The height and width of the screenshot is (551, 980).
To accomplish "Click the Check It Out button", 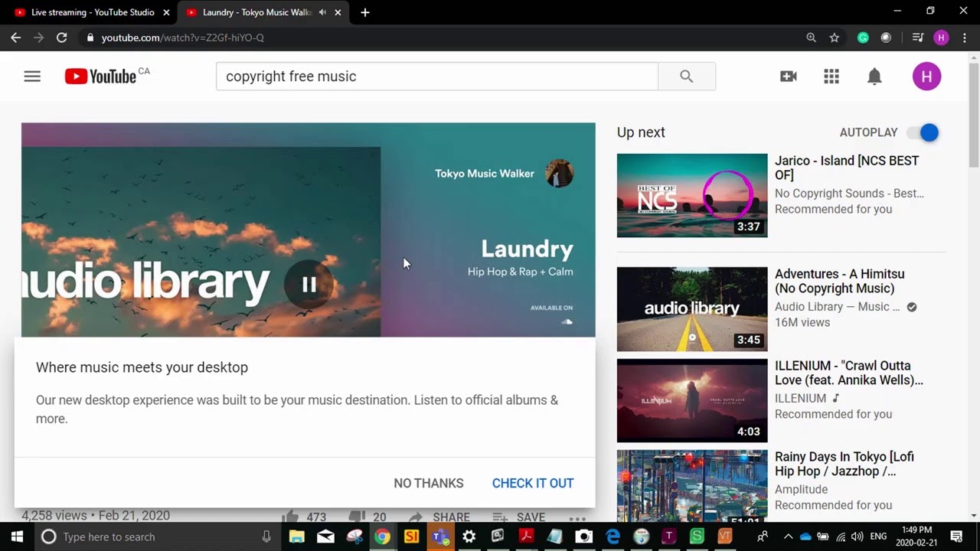I will point(533,483).
